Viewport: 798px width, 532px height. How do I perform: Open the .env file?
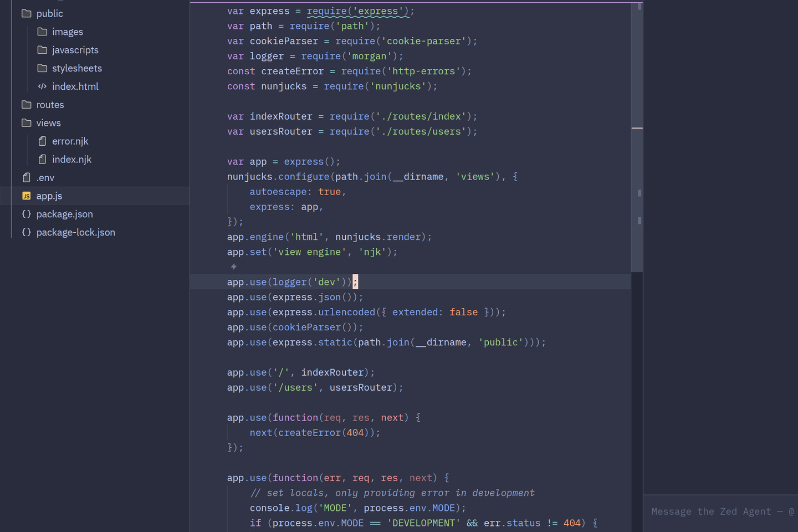point(95,178)
